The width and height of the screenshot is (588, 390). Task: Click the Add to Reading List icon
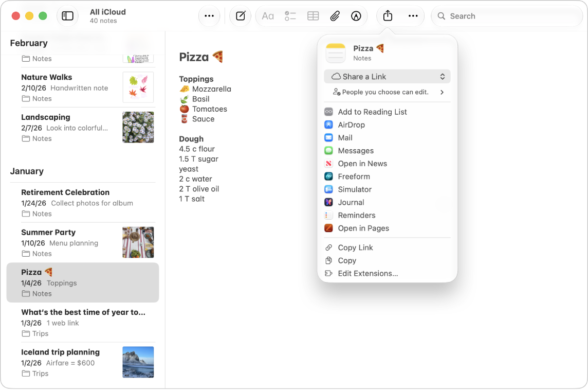coord(328,112)
